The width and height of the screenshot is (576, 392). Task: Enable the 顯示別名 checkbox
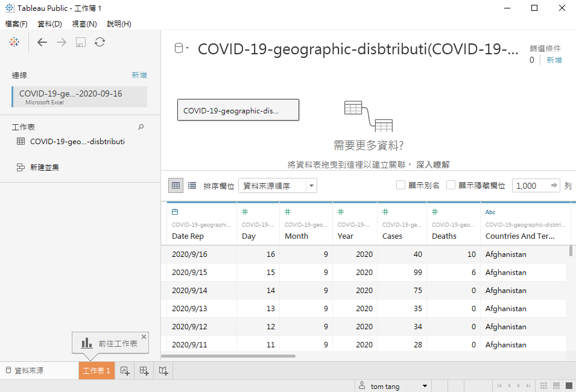tap(400, 185)
